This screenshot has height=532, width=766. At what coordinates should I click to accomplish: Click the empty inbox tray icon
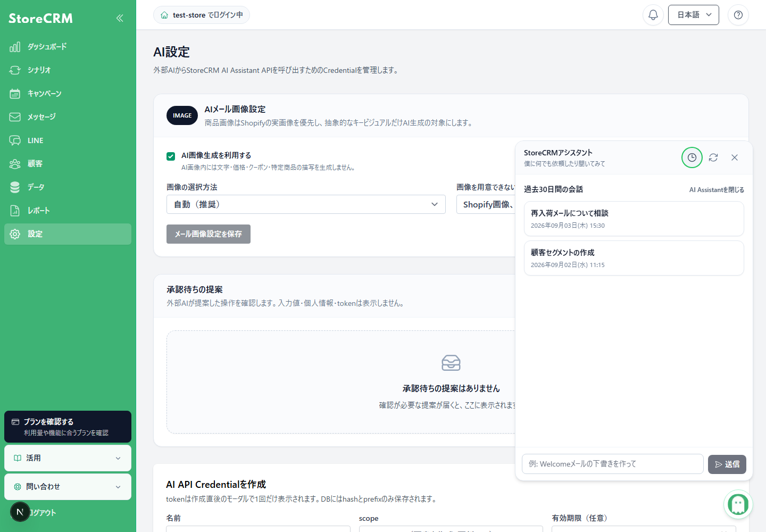point(451,363)
